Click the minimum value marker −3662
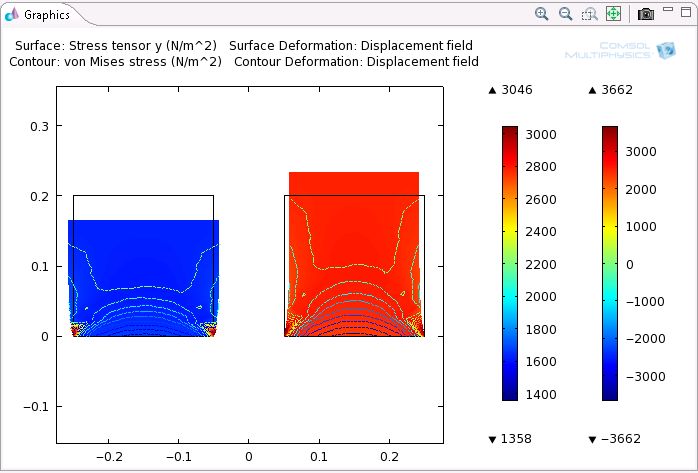698x473 pixels. pos(613,439)
